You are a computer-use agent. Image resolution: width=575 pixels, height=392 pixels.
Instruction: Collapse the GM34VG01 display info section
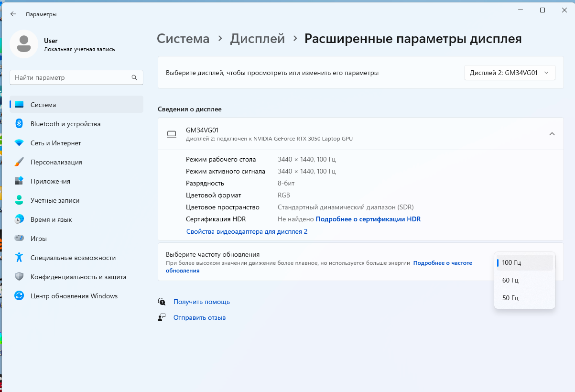click(552, 134)
